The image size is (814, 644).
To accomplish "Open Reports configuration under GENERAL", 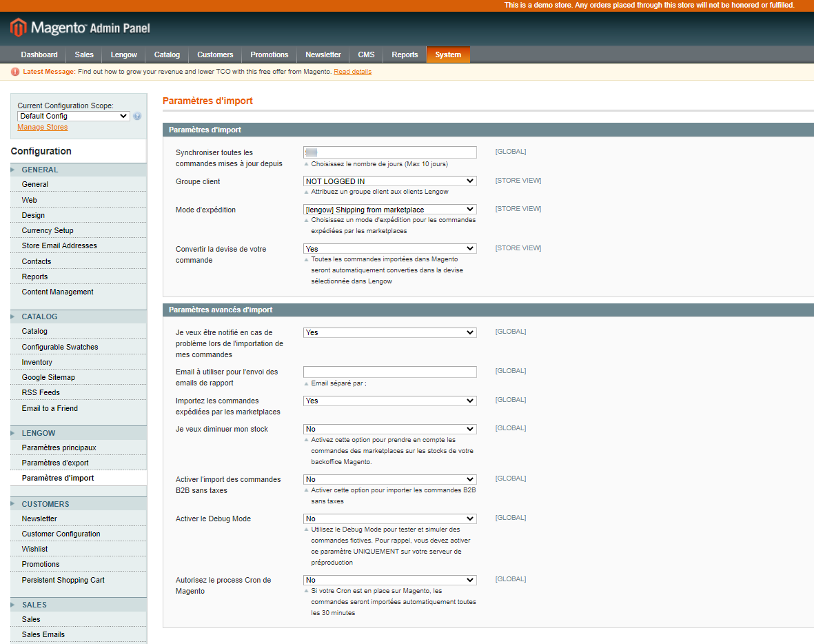I will point(79,276).
